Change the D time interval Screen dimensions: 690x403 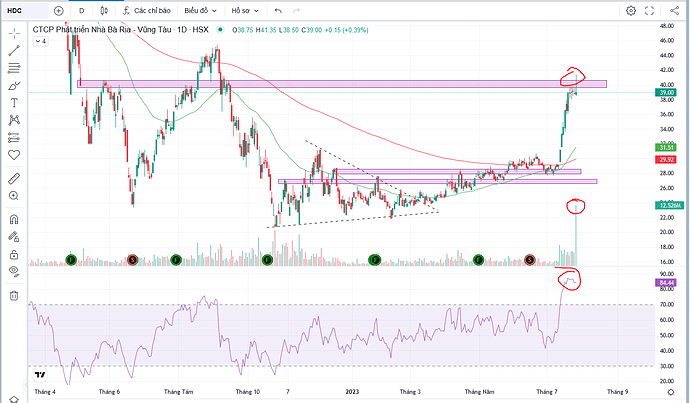coord(81,11)
